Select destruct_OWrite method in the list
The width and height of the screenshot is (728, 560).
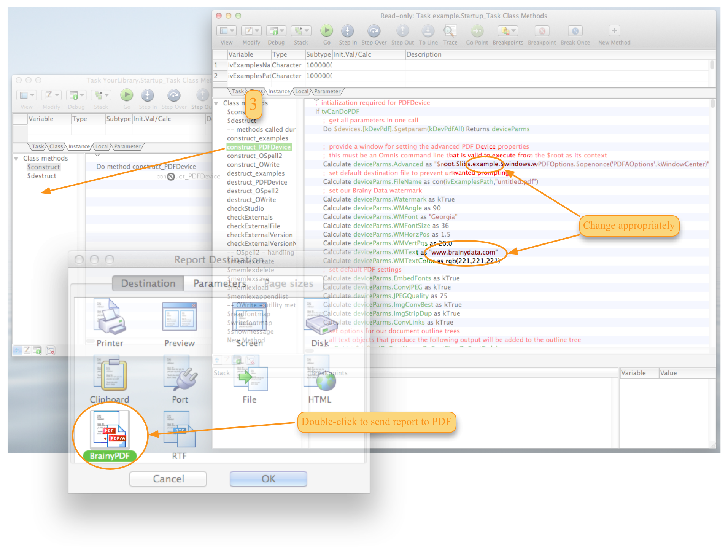coord(251,200)
